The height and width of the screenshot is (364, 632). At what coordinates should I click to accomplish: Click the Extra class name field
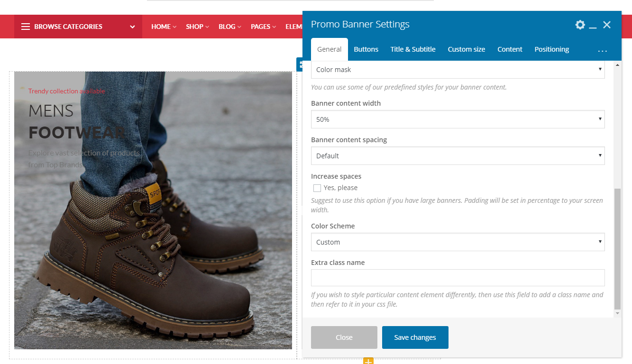[x=458, y=278]
